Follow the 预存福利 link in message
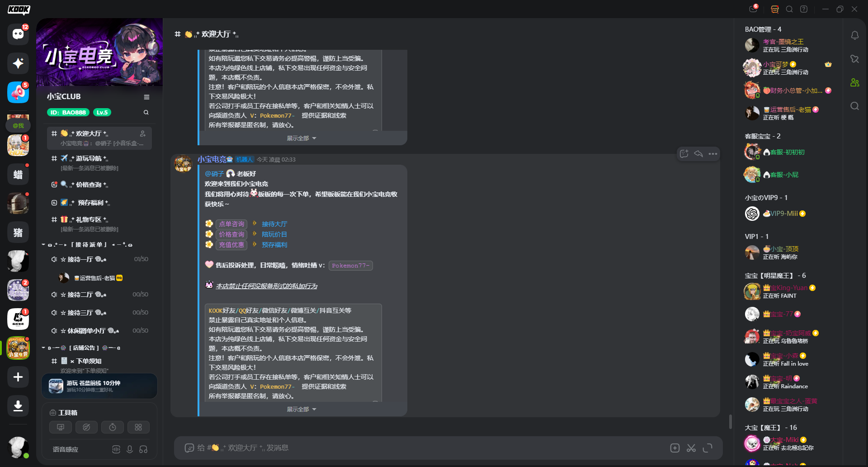The height and width of the screenshot is (467, 868). (274, 245)
